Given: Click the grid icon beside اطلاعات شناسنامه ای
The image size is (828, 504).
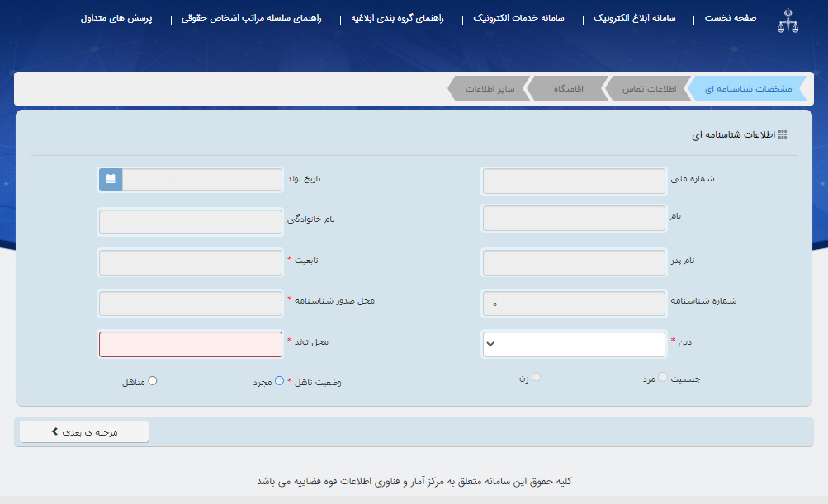Looking at the screenshot, I should [783, 134].
